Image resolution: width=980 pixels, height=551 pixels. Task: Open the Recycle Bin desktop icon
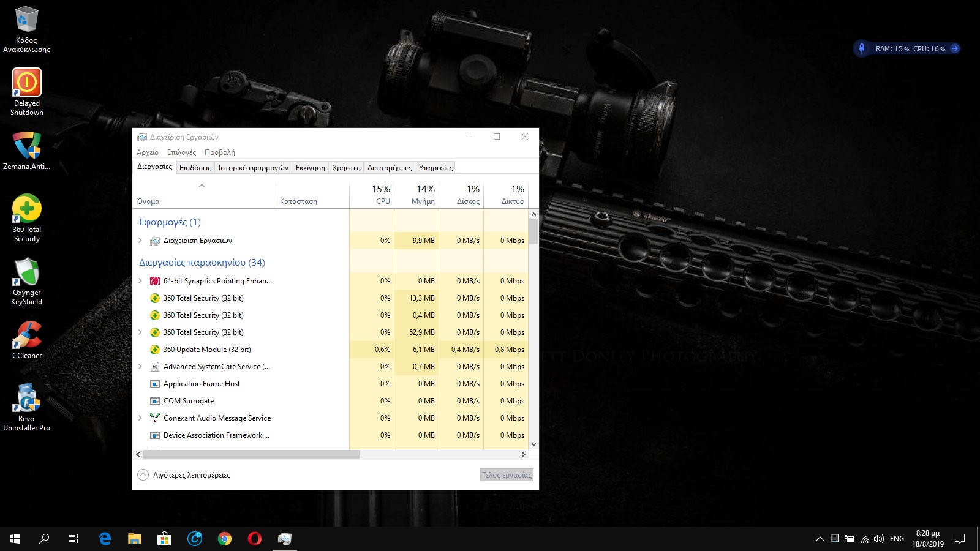coord(26,29)
